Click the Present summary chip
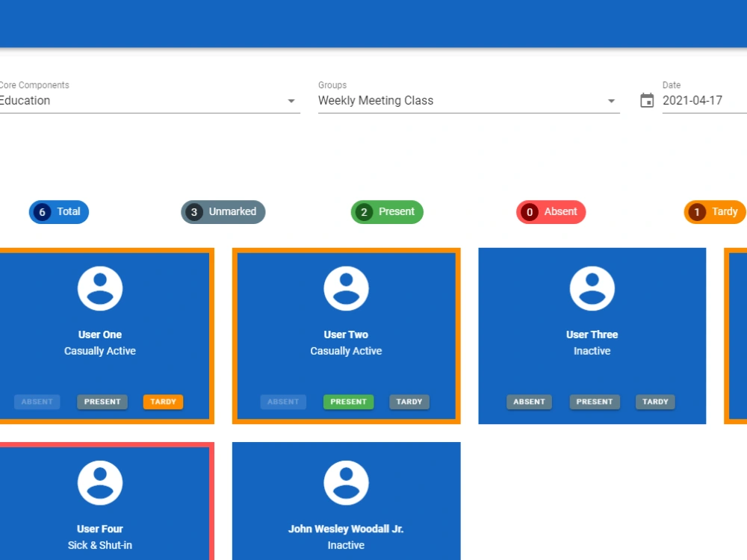 tap(386, 212)
